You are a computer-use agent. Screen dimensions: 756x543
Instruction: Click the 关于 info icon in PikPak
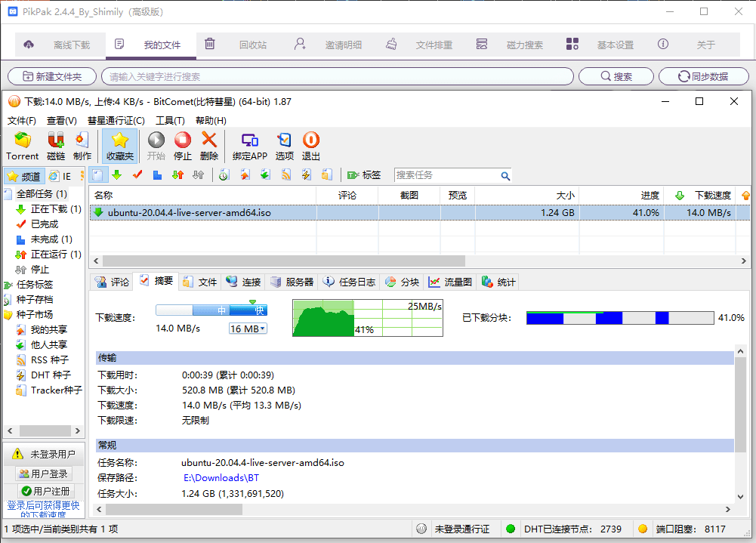pos(663,45)
